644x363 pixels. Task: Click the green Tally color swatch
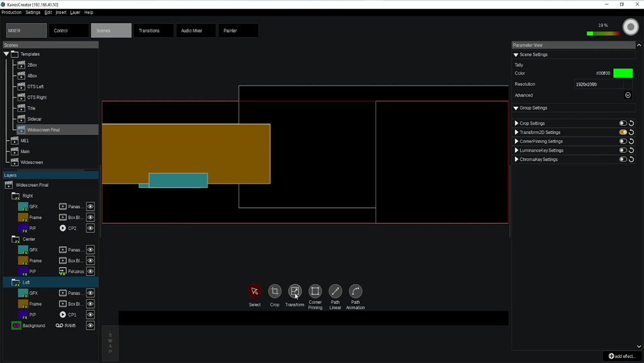click(623, 74)
